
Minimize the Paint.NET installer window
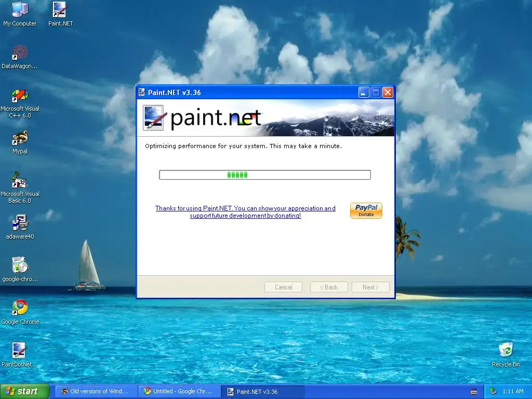[364, 92]
